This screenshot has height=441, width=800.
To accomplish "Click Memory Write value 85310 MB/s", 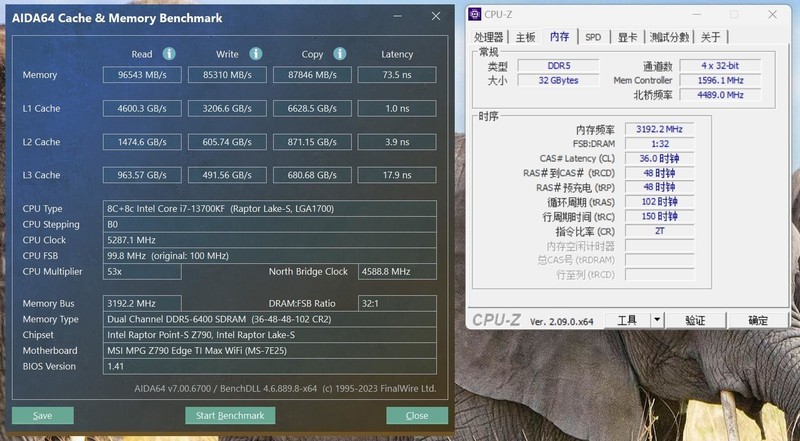I will click(x=227, y=75).
